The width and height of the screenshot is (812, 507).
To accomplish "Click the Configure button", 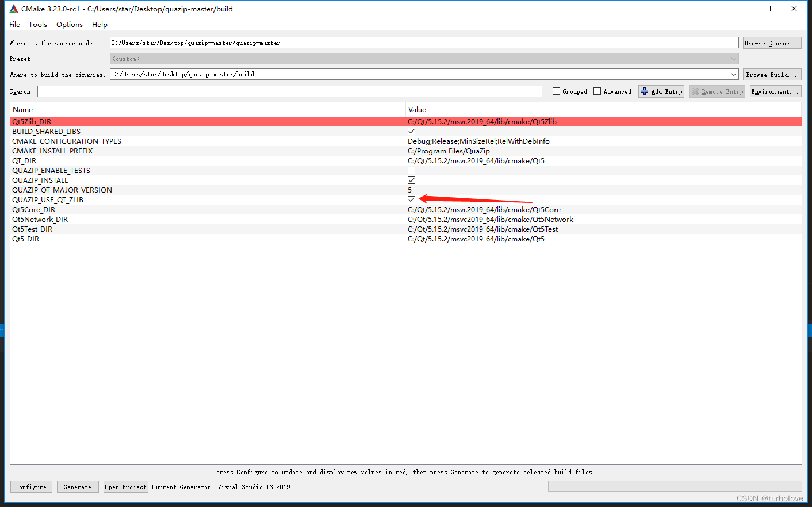I will 31,487.
